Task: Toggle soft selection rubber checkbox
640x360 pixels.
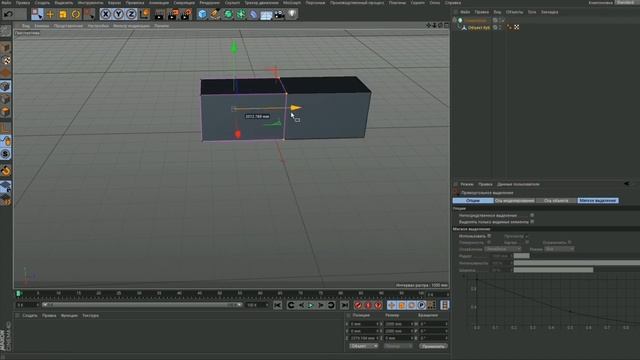Action: point(527,242)
